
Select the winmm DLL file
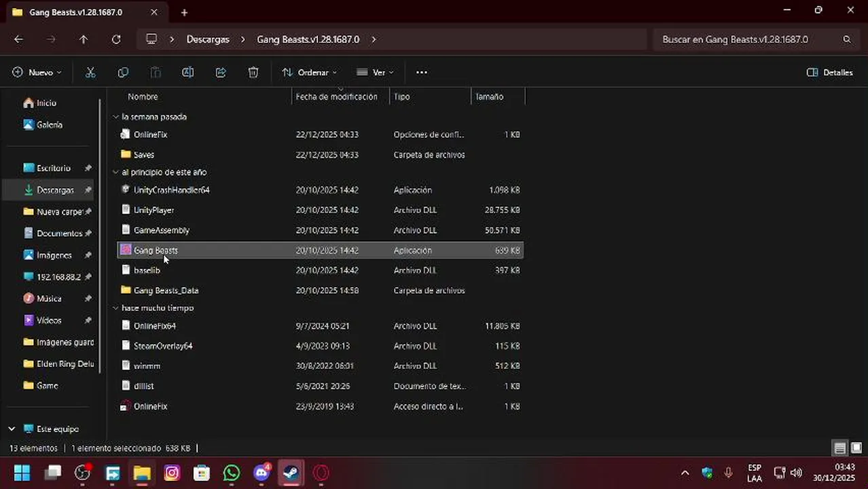coord(320,366)
